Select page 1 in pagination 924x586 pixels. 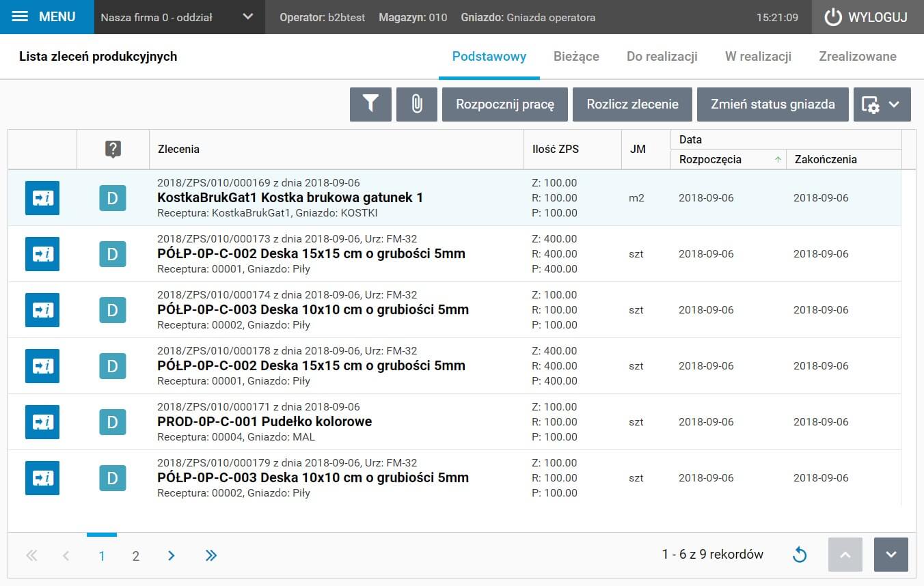pyautogui.click(x=102, y=556)
